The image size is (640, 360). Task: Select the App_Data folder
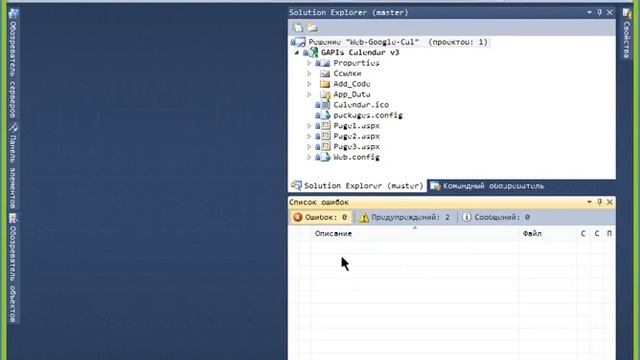click(351, 94)
